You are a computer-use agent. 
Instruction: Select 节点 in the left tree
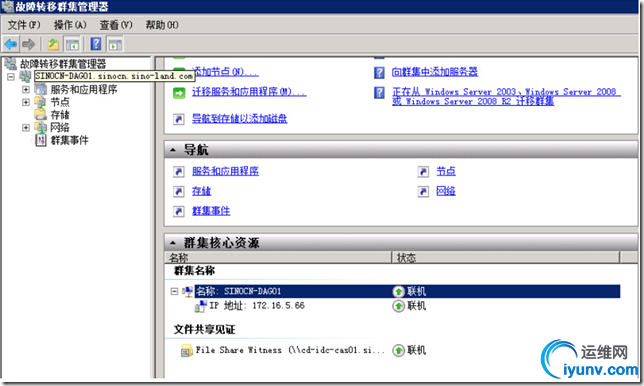click(60, 102)
